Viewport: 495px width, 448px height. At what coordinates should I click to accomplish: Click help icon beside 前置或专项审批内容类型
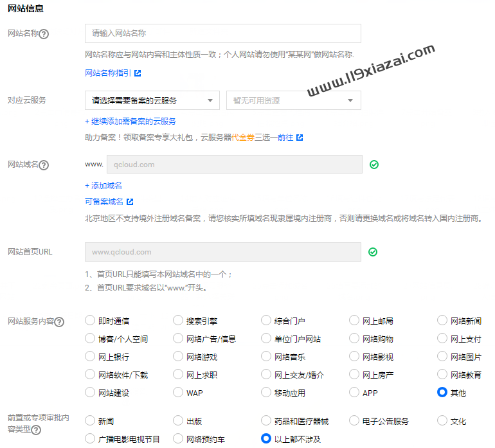(x=36, y=430)
